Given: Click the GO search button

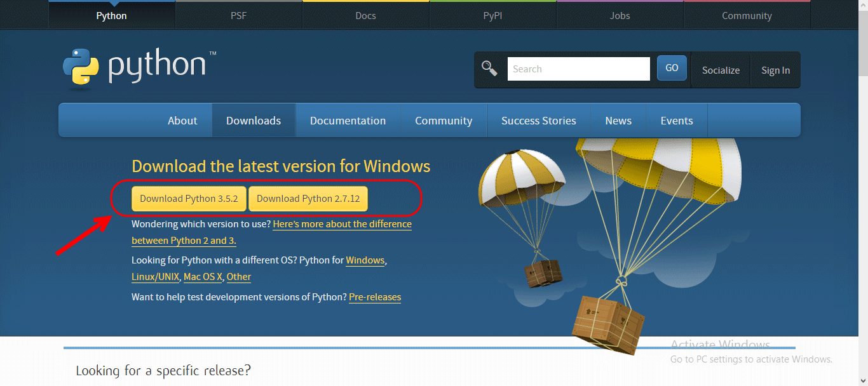Looking at the screenshot, I should click(x=672, y=68).
